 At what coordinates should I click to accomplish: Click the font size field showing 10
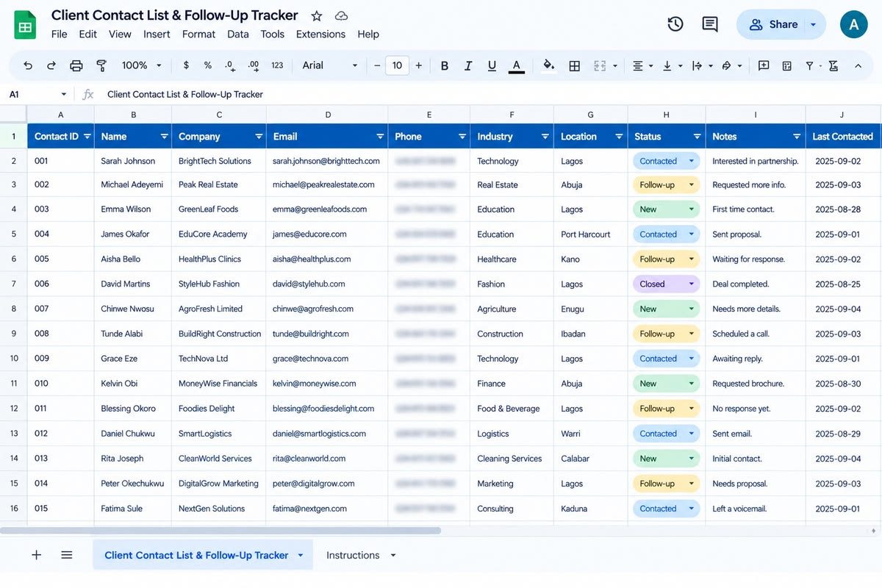coord(397,65)
